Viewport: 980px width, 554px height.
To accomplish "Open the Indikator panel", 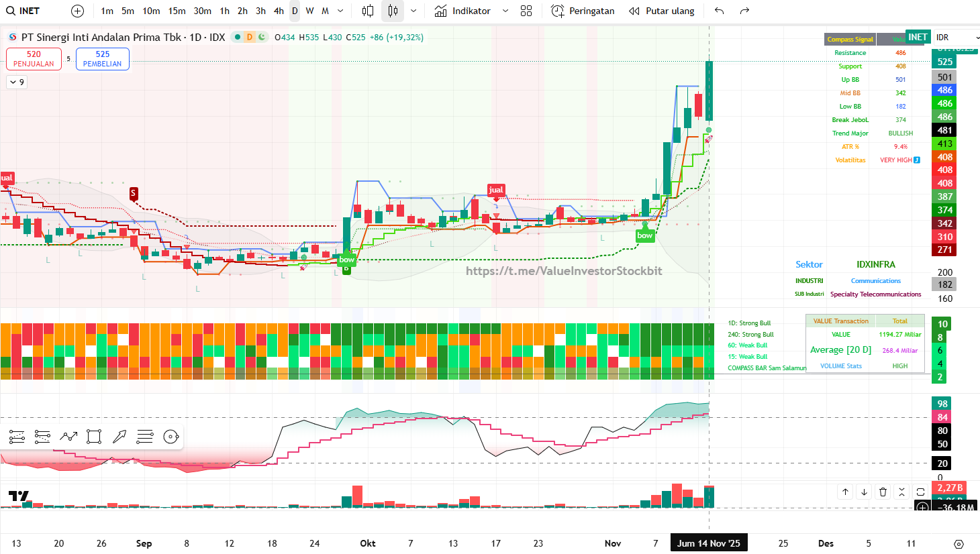I will (462, 11).
